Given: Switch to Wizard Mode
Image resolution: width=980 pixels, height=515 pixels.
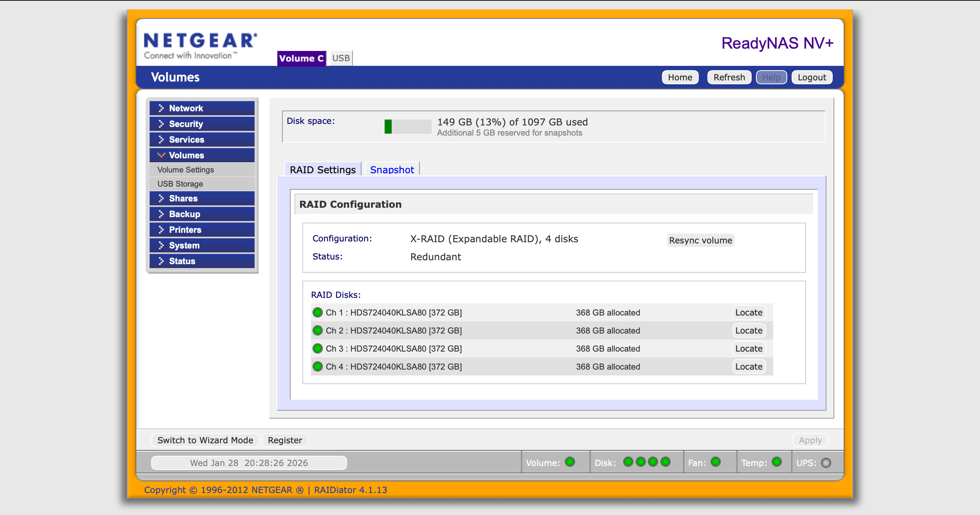Looking at the screenshot, I should (x=204, y=440).
